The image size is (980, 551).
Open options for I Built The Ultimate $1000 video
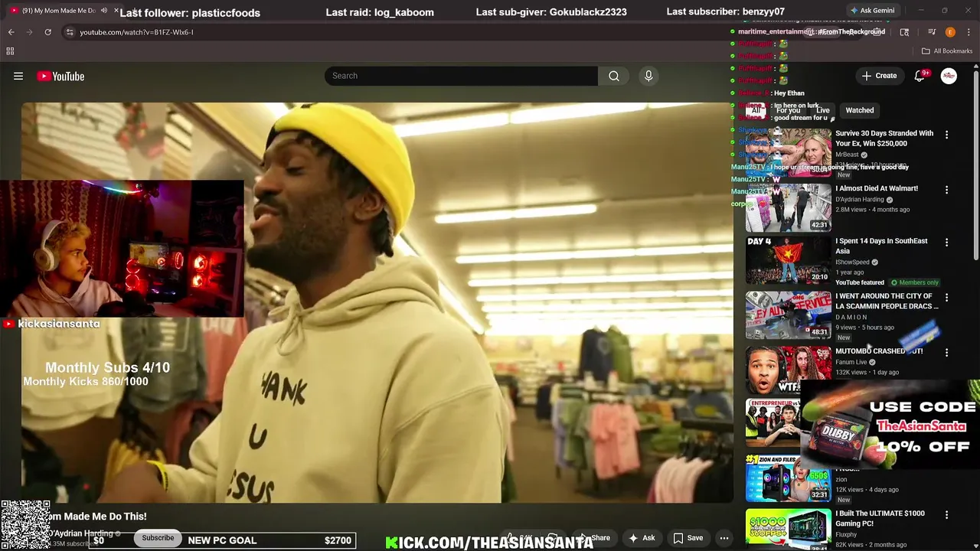coord(946,515)
